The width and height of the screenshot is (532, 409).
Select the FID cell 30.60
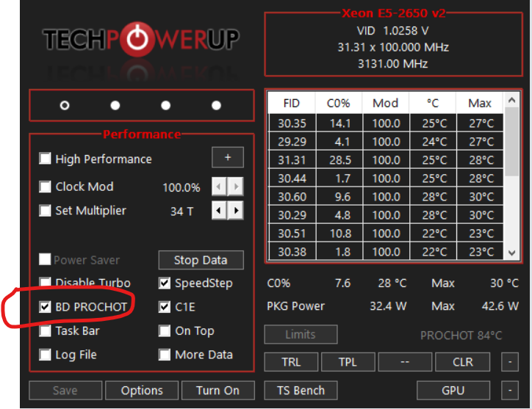(292, 197)
